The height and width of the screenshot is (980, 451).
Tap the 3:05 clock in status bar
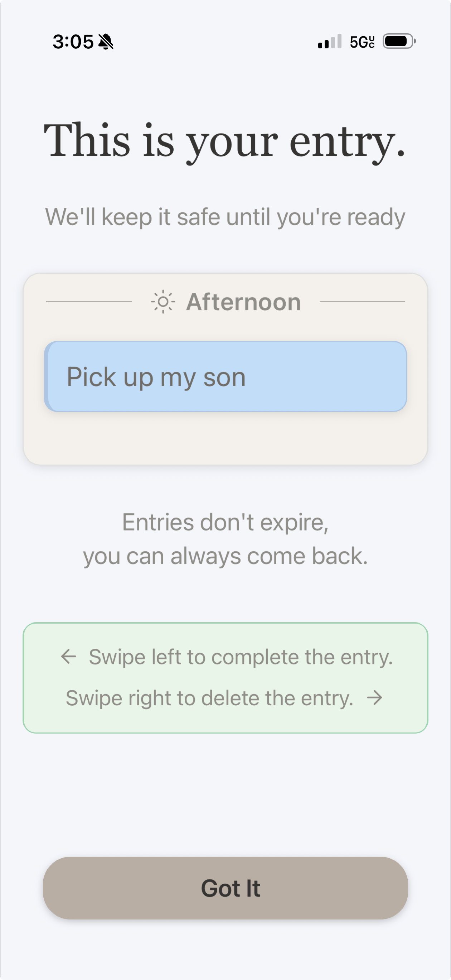[x=73, y=42]
